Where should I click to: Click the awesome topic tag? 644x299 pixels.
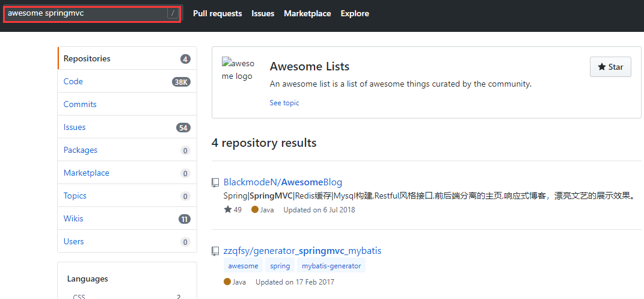tap(243, 266)
